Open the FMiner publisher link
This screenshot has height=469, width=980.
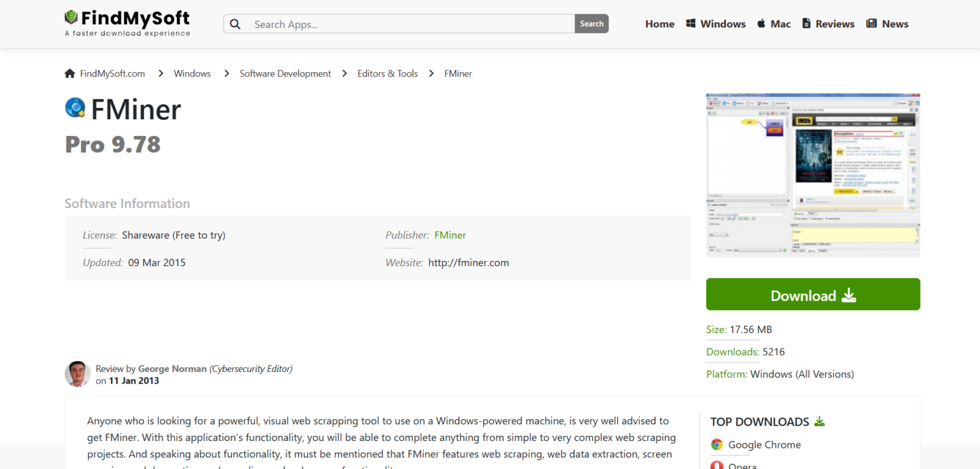pos(450,235)
